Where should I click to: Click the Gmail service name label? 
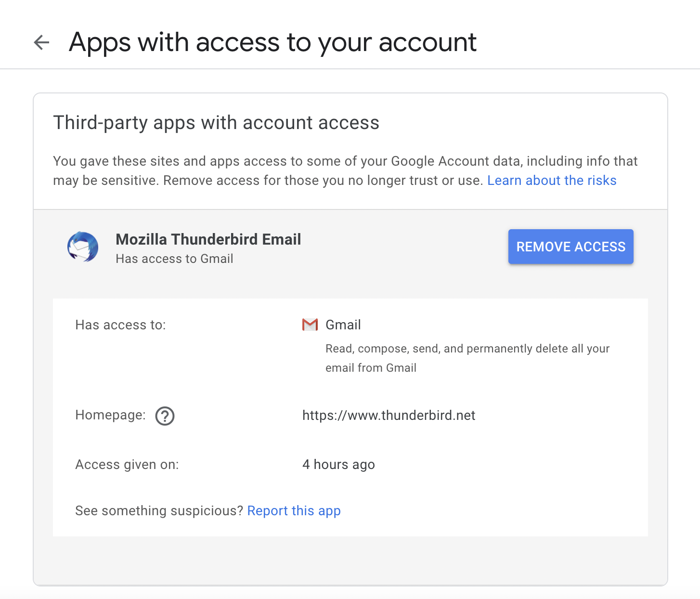tap(343, 325)
